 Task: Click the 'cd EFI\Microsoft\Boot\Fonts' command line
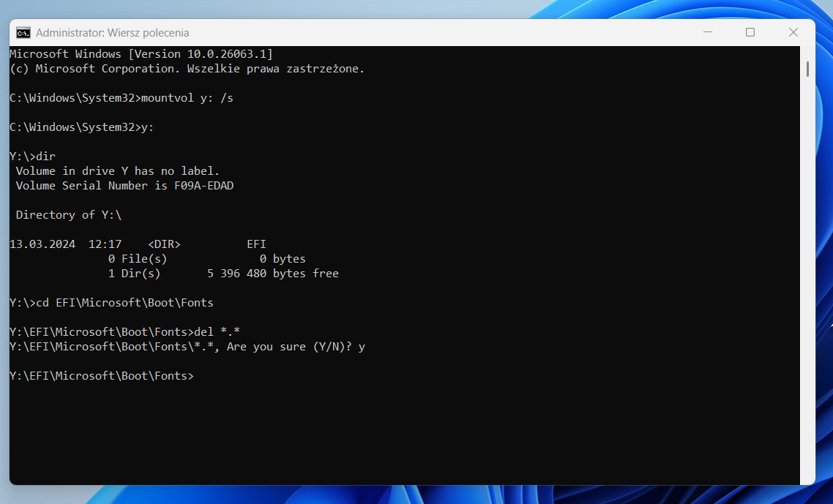click(111, 303)
